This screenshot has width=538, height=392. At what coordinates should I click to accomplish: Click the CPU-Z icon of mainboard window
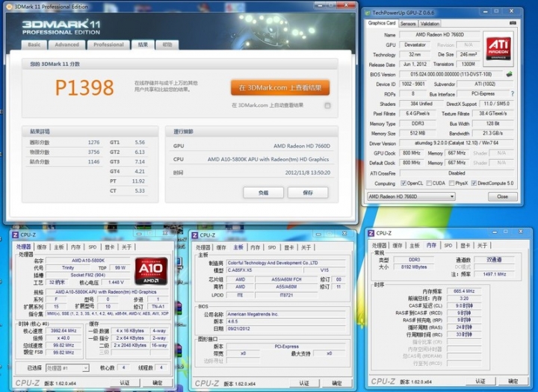[194, 235]
